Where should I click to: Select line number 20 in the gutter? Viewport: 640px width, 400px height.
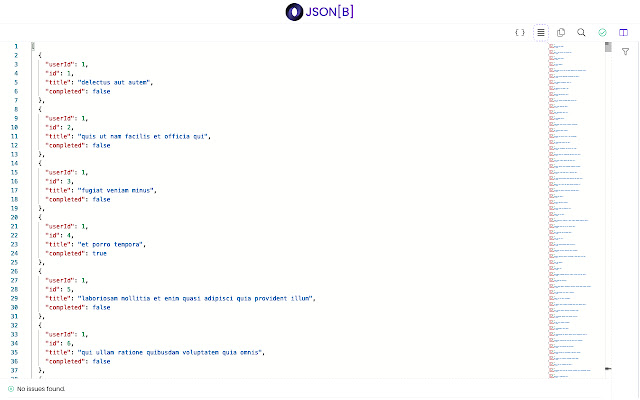pyautogui.click(x=14, y=217)
